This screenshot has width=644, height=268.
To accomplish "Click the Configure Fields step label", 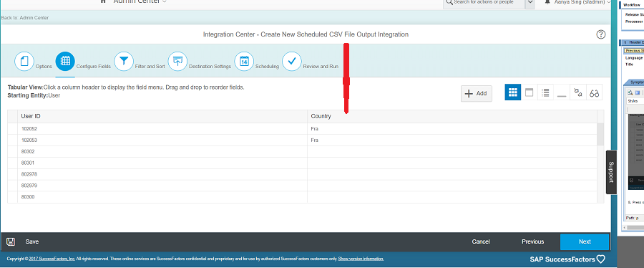I will tap(94, 66).
